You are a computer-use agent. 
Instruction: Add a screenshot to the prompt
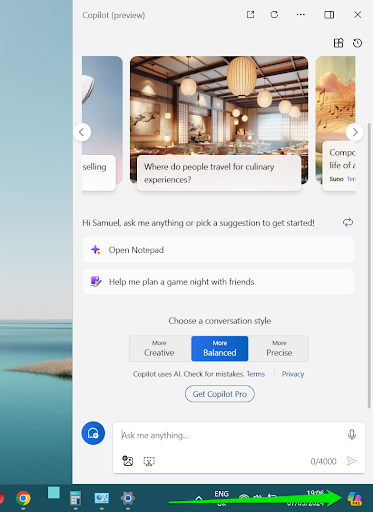[x=149, y=461]
